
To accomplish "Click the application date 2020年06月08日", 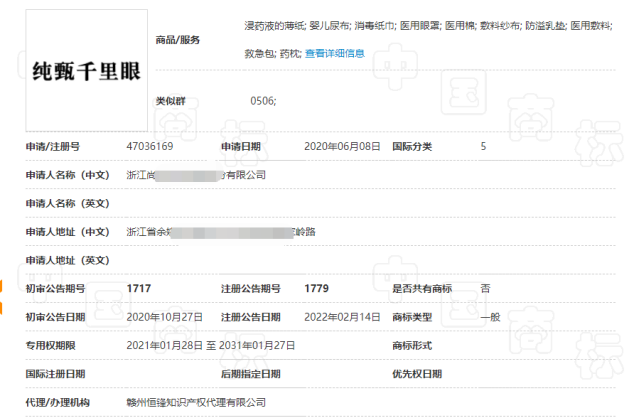I will click(x=342, y=147).
